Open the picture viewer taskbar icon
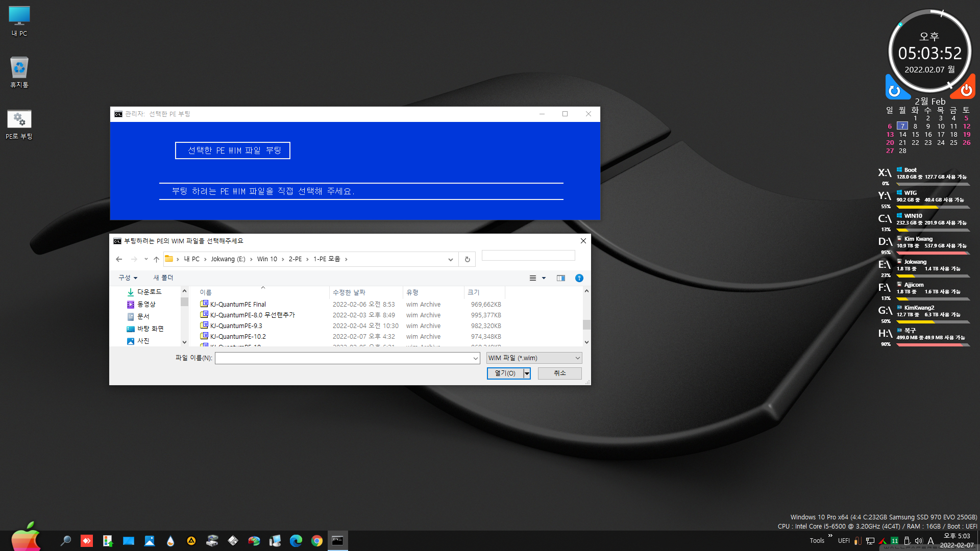 click(150, 541)
